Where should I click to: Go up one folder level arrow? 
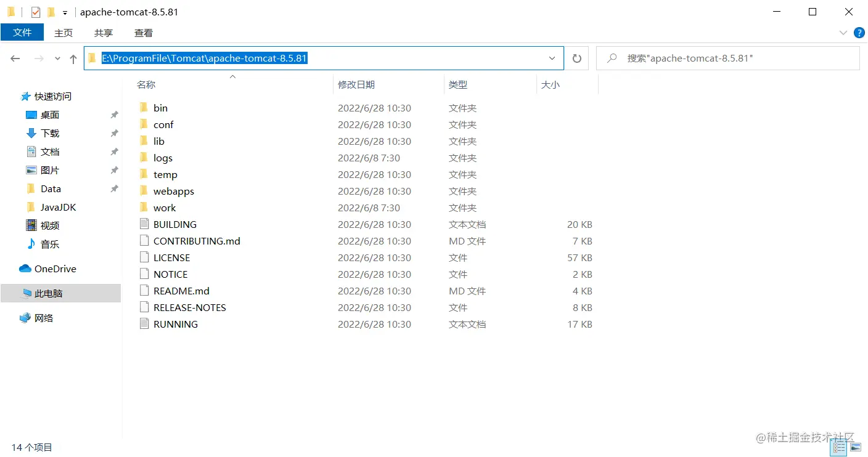(73, 59)
